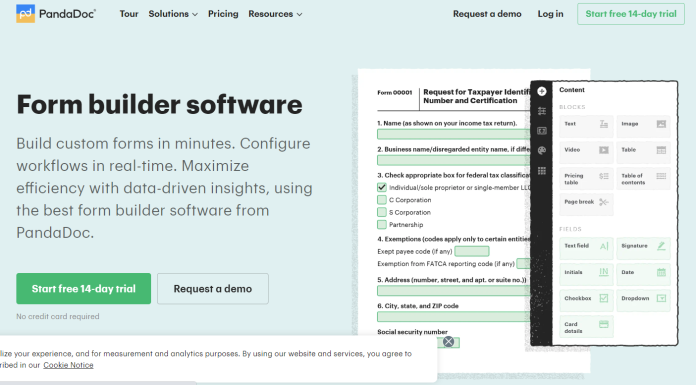Click the sliders settings icon in dark sidebar

point(542,111)
